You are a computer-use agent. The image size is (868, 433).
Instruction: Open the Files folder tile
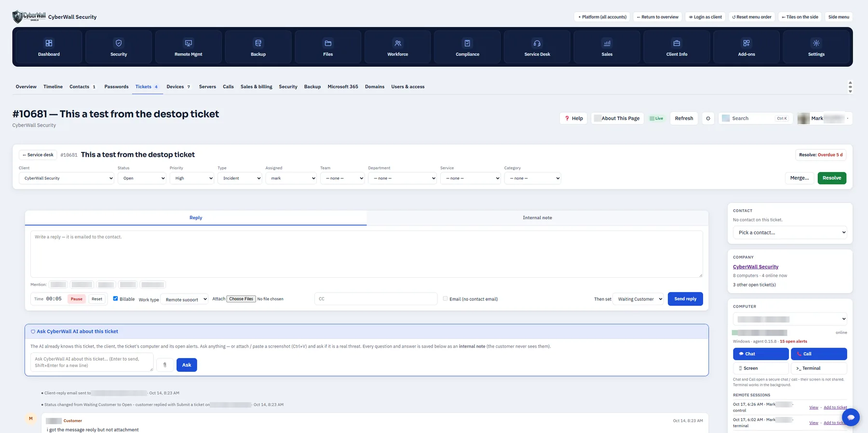(x=328, y=47)
